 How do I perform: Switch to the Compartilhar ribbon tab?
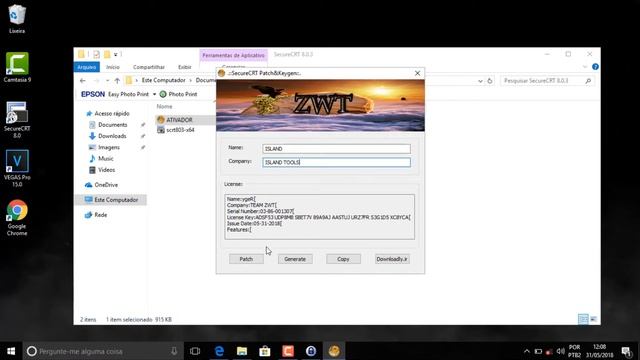click(149, 67)
